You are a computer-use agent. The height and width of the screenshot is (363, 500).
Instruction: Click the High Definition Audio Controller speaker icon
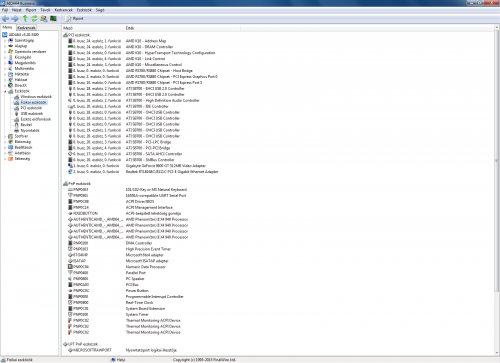[70, 100]
